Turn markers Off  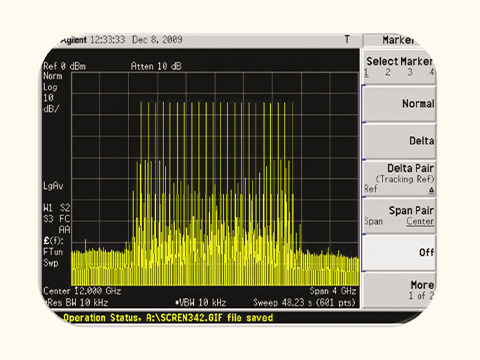(x=399, y=252)
